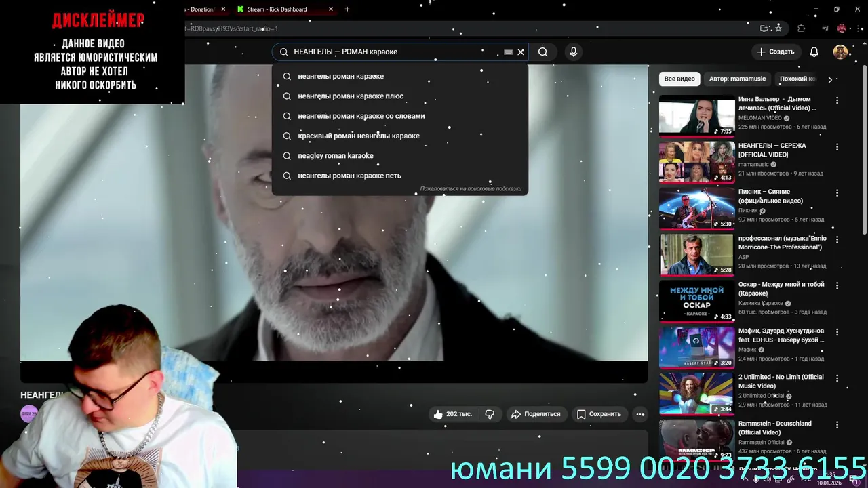Open the on-screen keyboard in search box

point(508,52)
